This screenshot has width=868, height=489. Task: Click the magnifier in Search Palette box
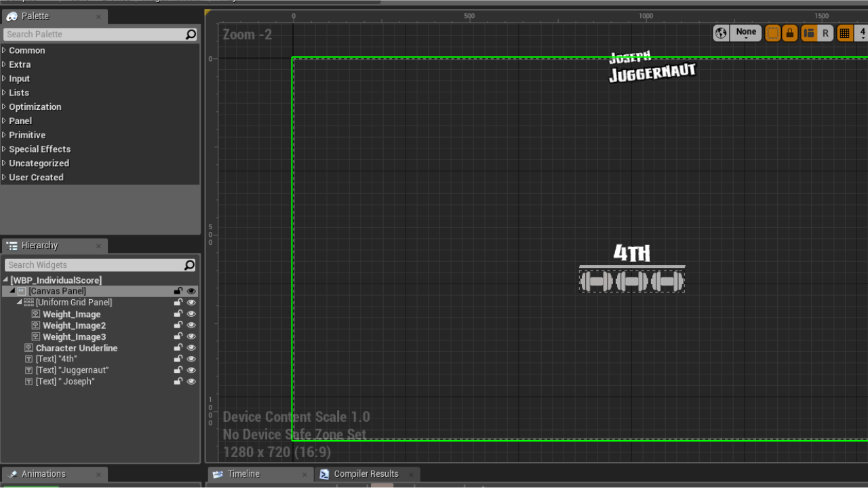(x=191, y=34)
